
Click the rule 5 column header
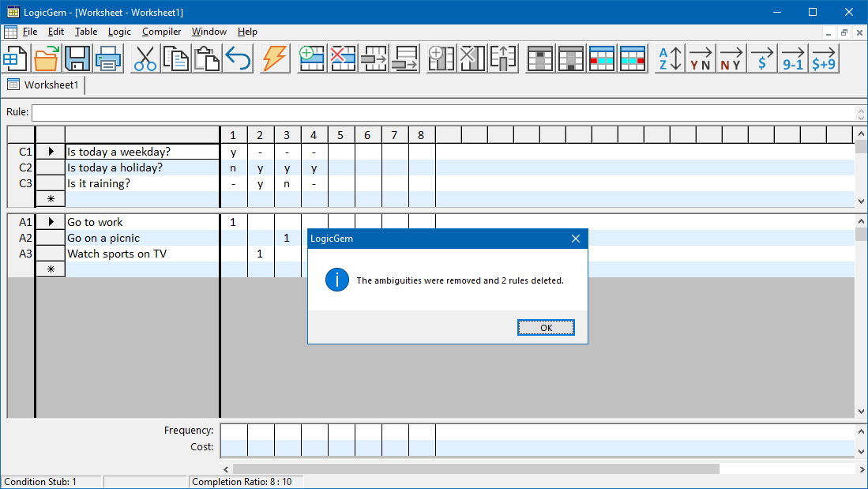pyautogui.click(x=340, y=135)
